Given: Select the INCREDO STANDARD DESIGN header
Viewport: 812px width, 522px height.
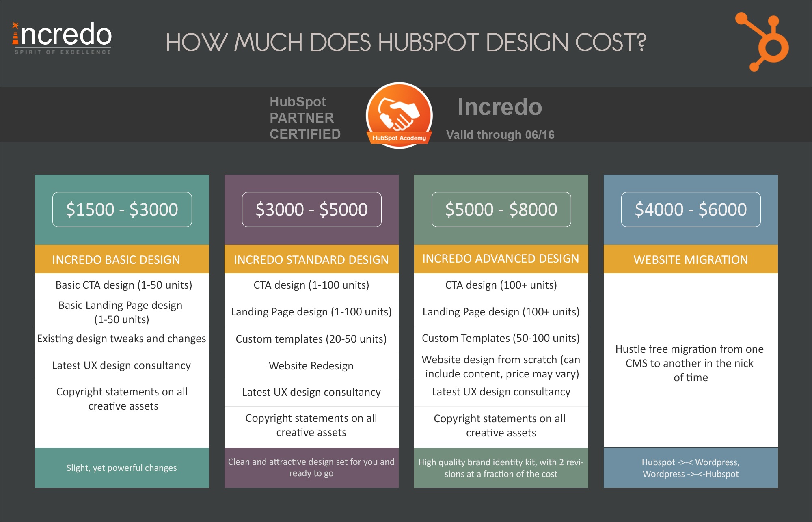Looking at the screenshot, I should coord(311,259).
